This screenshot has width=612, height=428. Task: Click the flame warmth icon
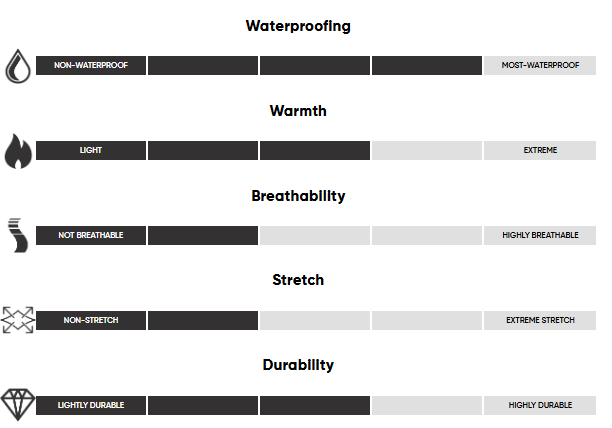tap(18, 150)
